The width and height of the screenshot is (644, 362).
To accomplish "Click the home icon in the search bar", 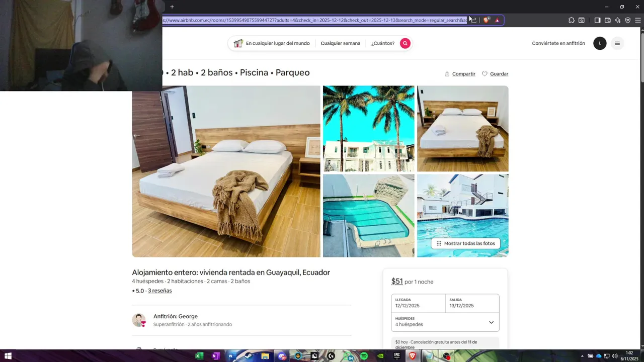I will [238, 43].
